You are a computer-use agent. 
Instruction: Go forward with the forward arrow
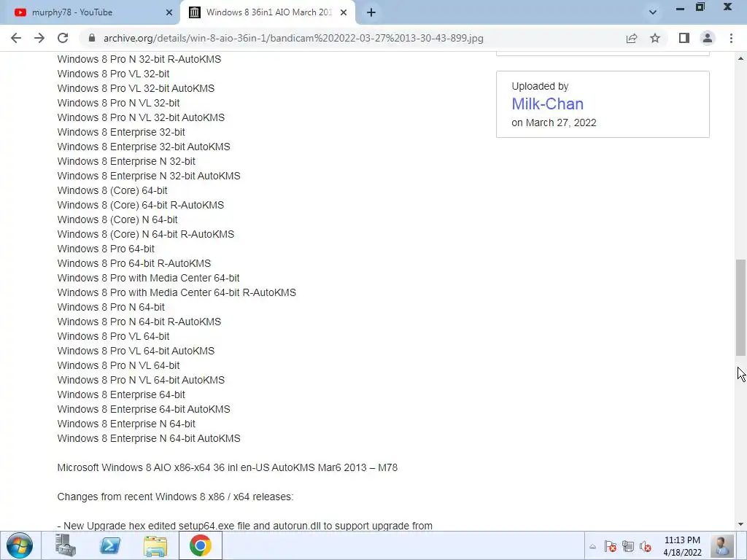[39, 38]
